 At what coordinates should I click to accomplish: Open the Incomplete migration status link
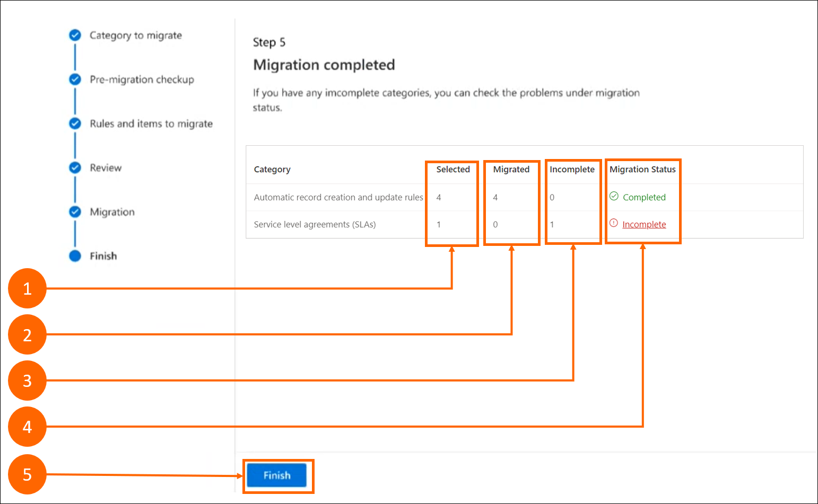644,225
